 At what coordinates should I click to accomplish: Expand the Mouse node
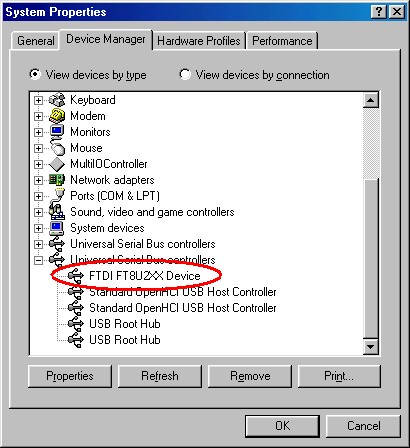pos(39,148)
